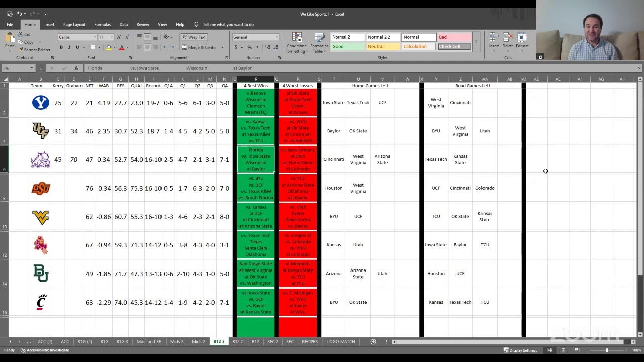Click the New Sheet plus icon
The image size is (644, 362).
click(x=373, y=342)
